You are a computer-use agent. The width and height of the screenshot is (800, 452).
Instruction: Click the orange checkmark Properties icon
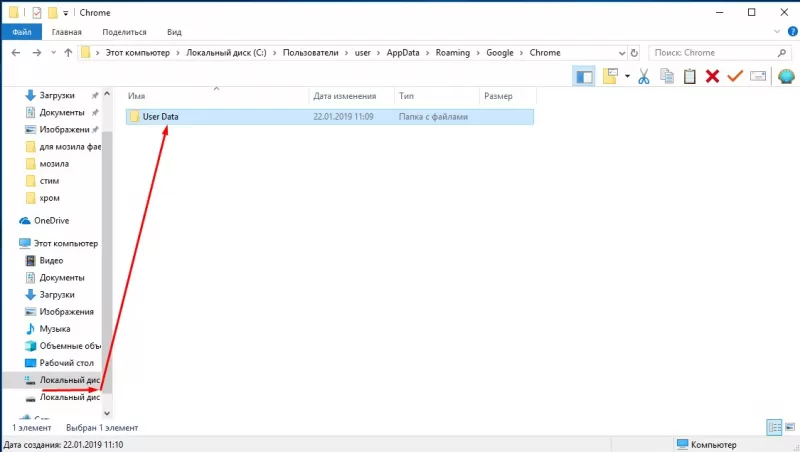click(x=735, y=77)
